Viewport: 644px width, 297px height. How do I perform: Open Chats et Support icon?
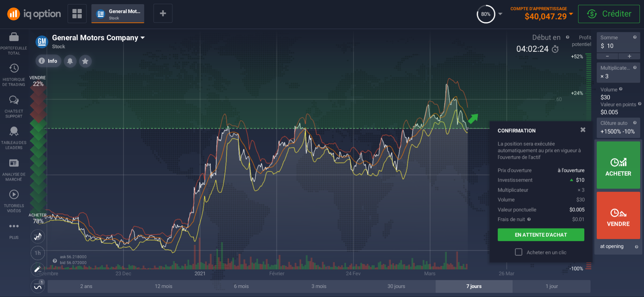(x=14, y=100)
